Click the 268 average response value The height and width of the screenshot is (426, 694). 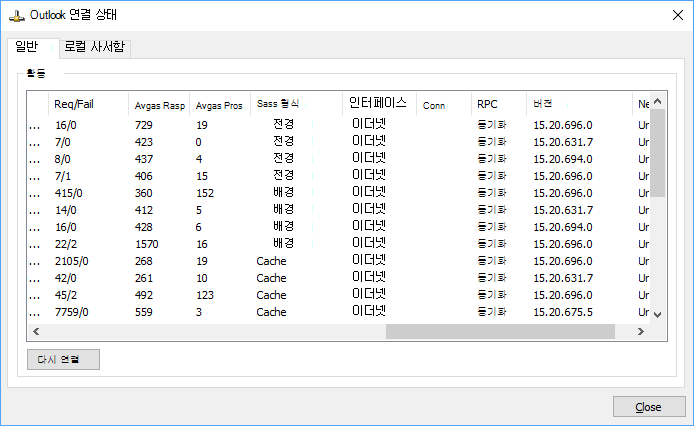tap(143, 261)
